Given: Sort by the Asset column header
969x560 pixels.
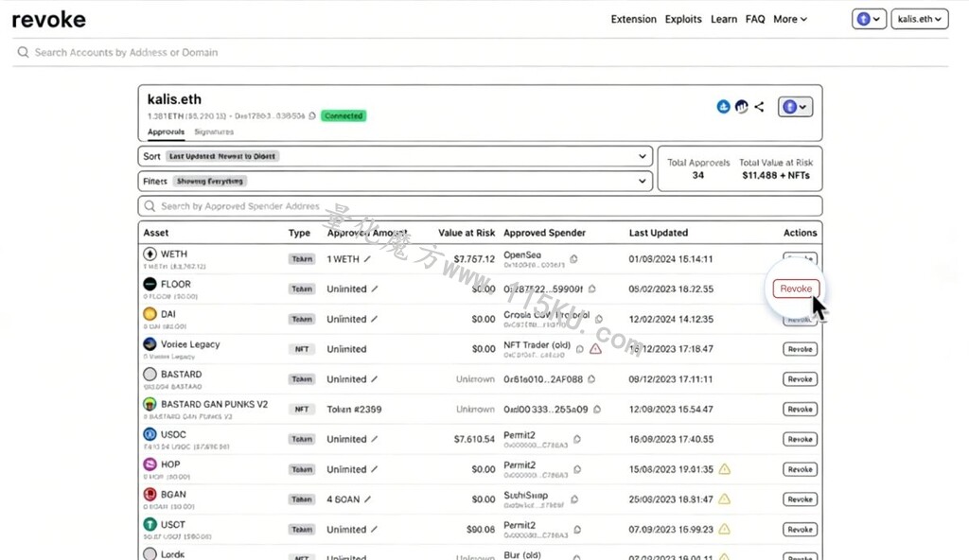Looking at the screenshot, I should (156, 233).
